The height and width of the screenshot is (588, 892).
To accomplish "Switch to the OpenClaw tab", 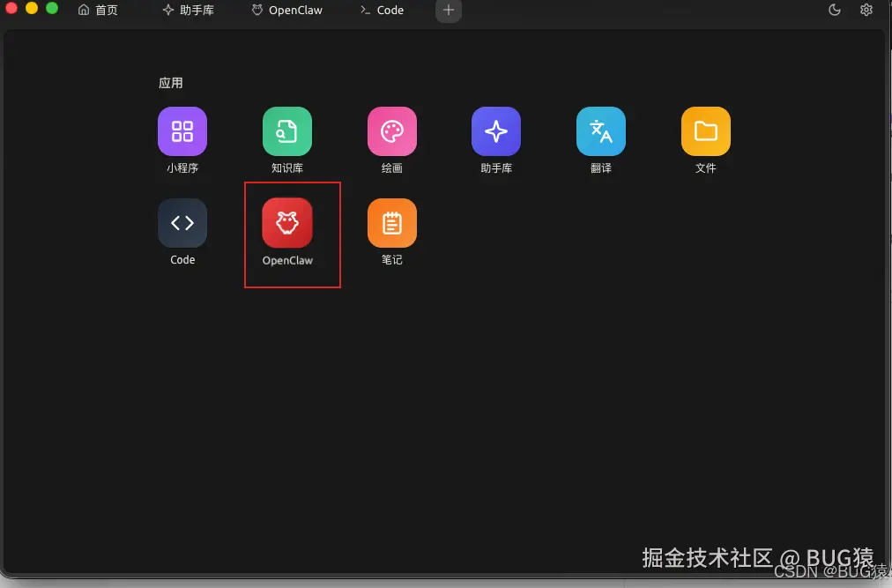I will [286, 11].
